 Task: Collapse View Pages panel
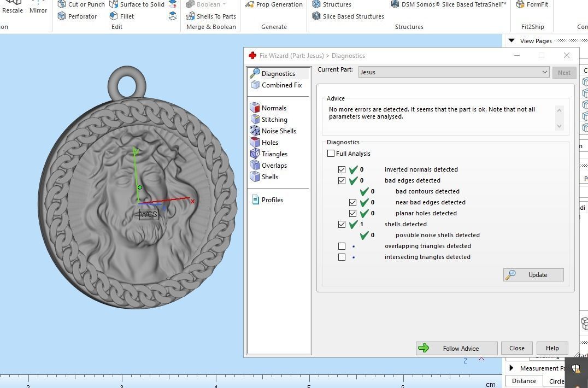pos(511,40)
